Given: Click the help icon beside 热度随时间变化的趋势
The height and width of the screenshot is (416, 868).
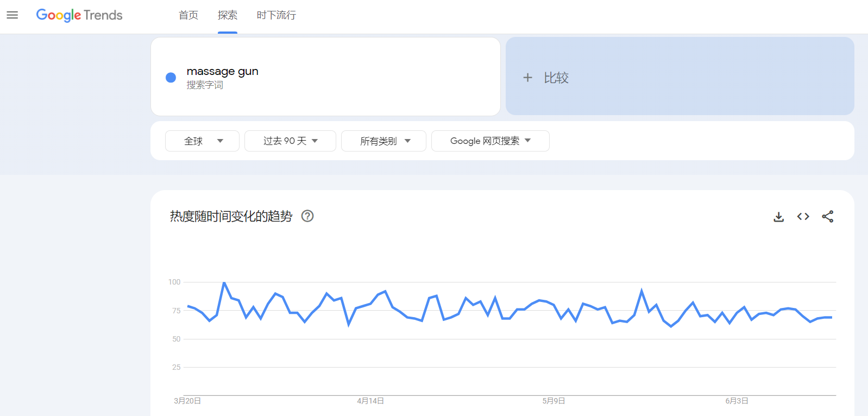Looking at the screenshot, I should point(307,216).
